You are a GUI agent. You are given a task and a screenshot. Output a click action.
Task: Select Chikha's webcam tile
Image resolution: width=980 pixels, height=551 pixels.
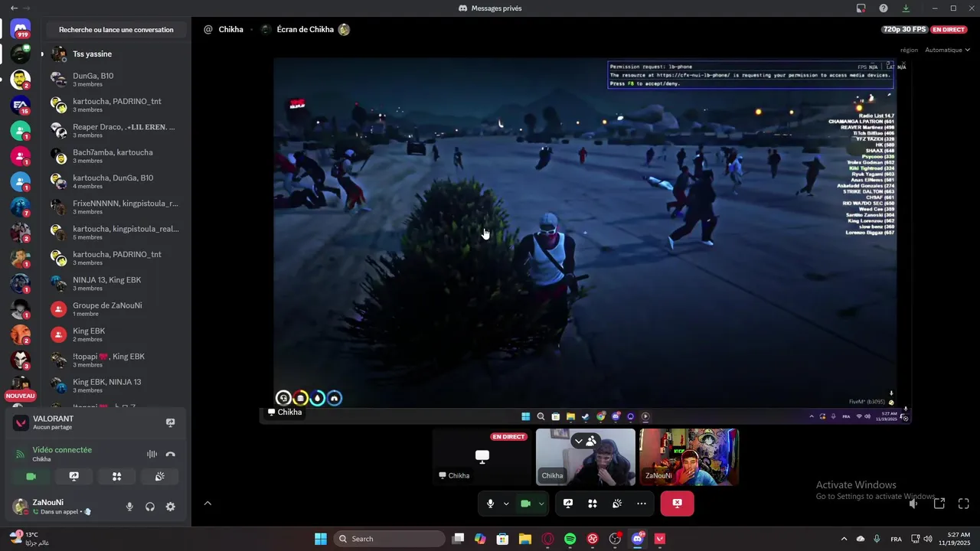pos(586,457)
